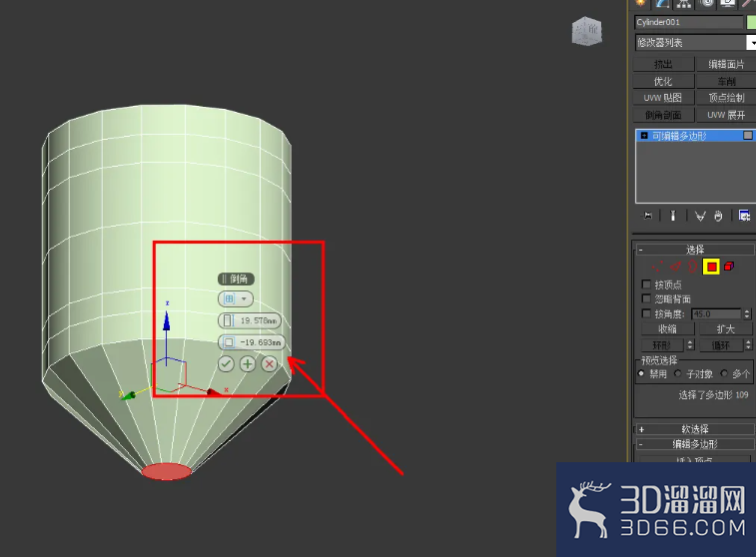Click the 车削 modifier button
756x557 pixels.
click(726, 81)
